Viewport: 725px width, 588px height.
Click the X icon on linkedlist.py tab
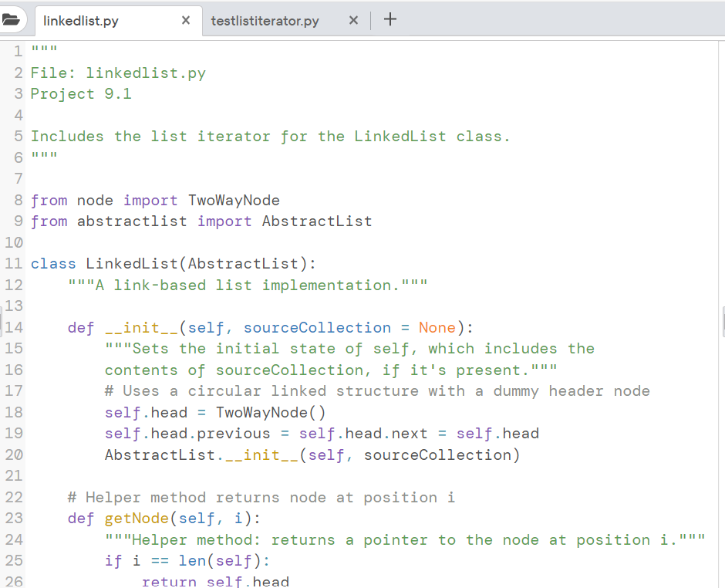(x=185, y=21)
